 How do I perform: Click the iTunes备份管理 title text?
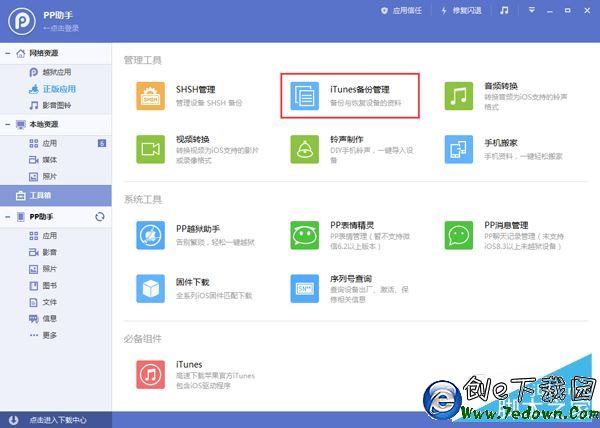[x=360, y=90]
